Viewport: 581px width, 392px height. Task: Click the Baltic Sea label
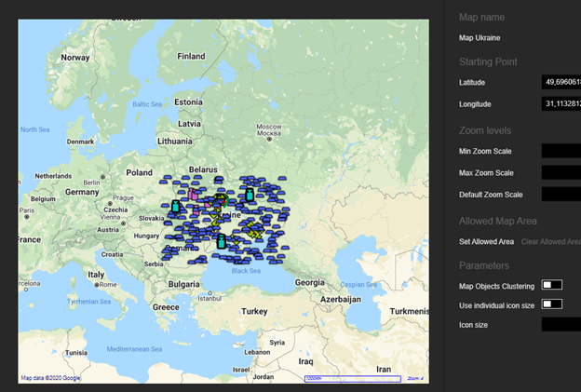(x=147, y=104)
